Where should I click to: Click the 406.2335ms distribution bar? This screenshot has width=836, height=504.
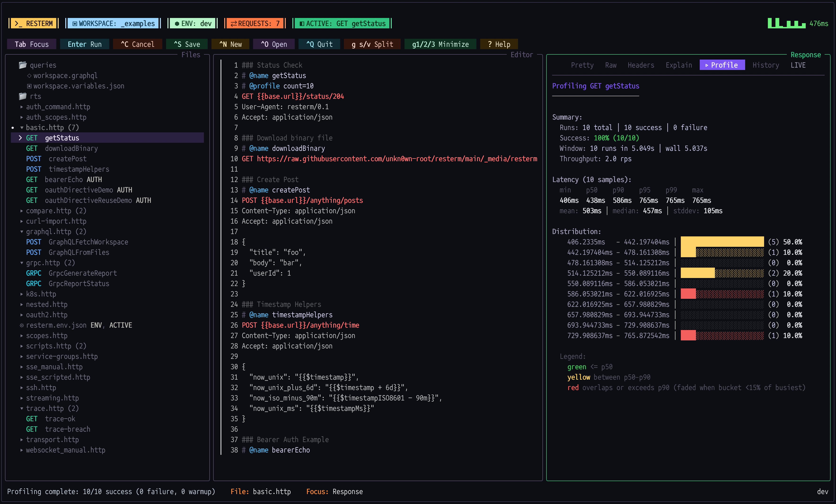click(722, 242)
